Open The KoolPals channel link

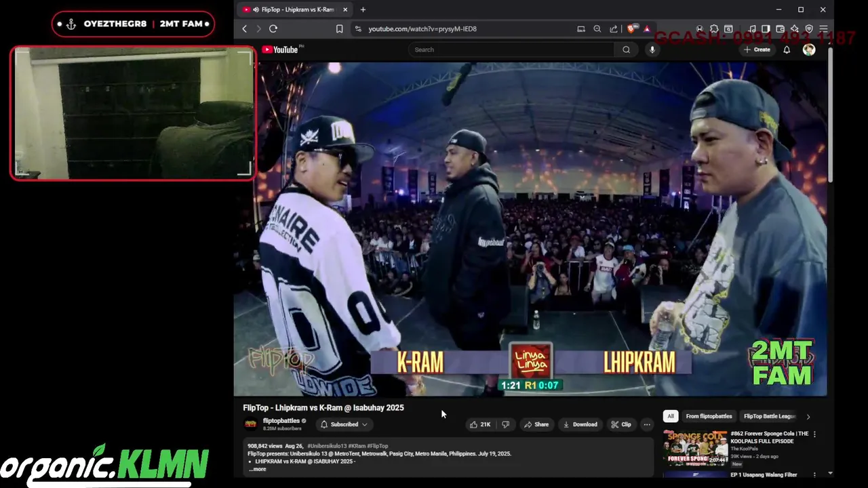[x=744, y=449]
